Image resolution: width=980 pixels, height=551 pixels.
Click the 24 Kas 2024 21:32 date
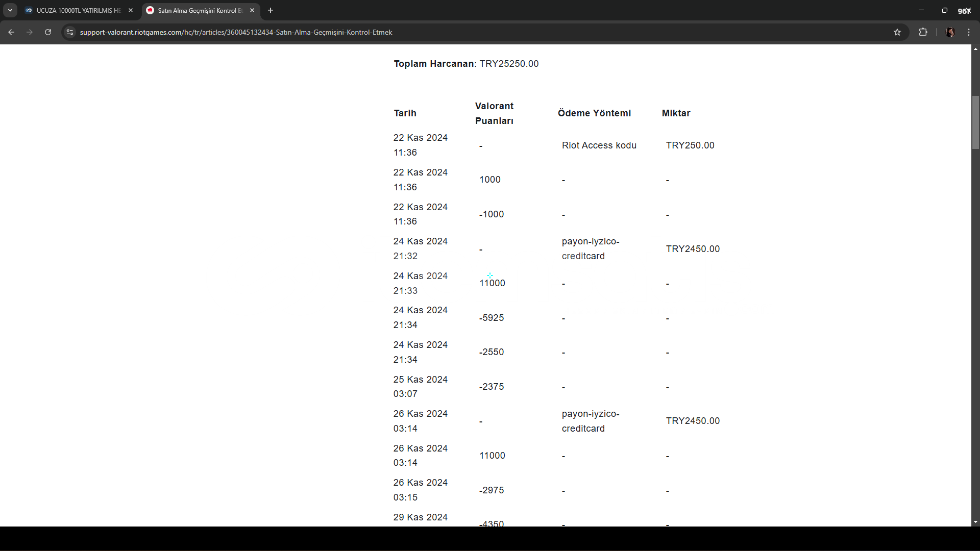(x=421, y=248)
